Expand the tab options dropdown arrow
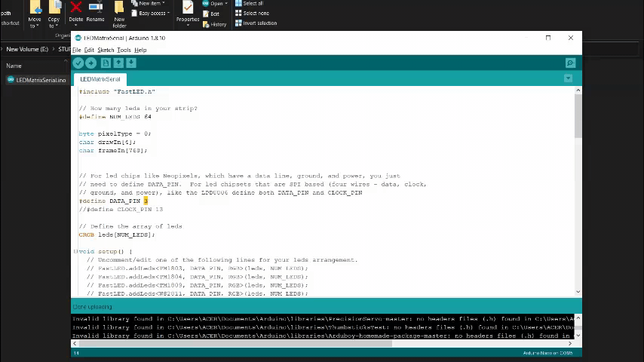This screenshot has width=644, height=362. [568, 78]
